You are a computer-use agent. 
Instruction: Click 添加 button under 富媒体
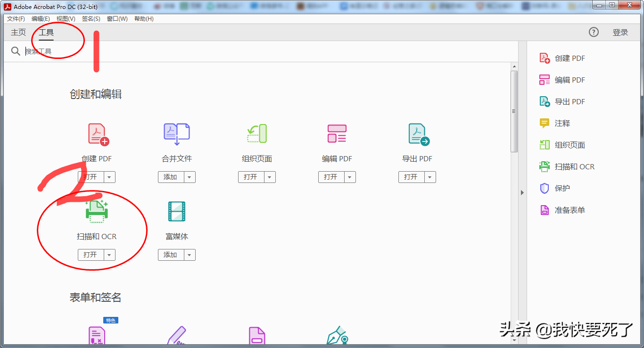(171, 255)
